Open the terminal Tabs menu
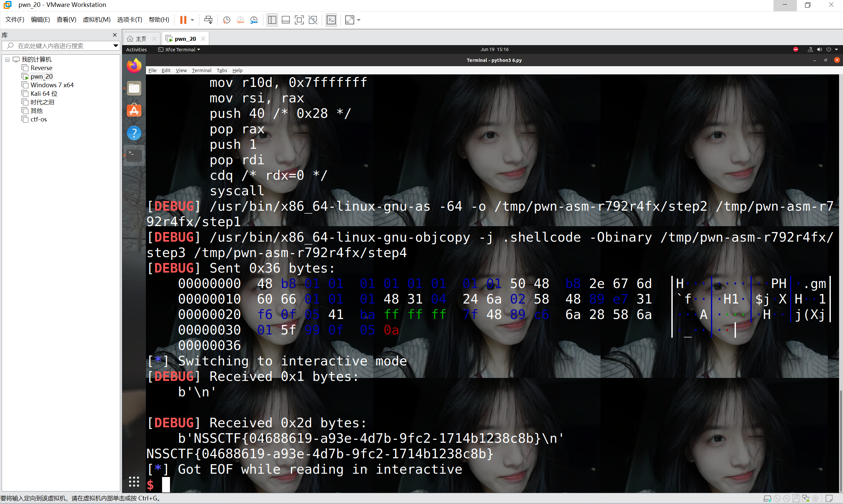The image size is (843, 504). point(222,70)
